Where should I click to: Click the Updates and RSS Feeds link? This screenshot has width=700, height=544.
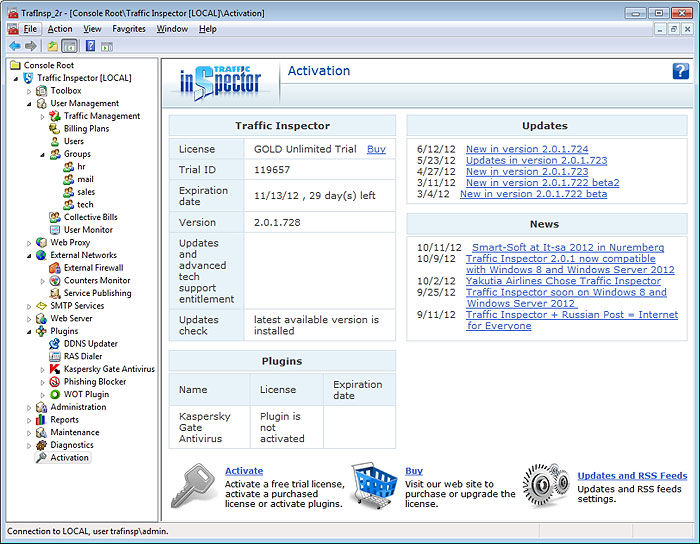click(x=632, y=476)
